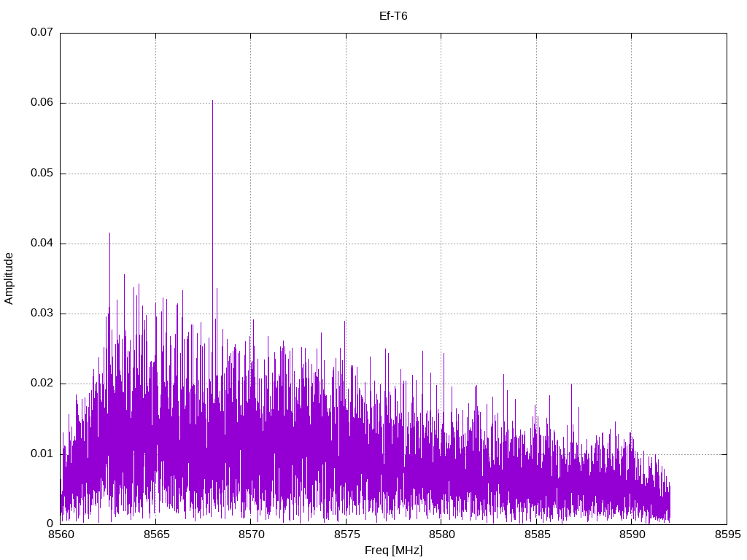Click the 8595 x-axis tick label

click(727, 535)
